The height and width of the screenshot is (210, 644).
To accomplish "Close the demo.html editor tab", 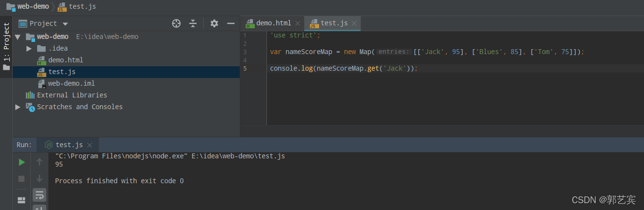I will tap(298, 23).
